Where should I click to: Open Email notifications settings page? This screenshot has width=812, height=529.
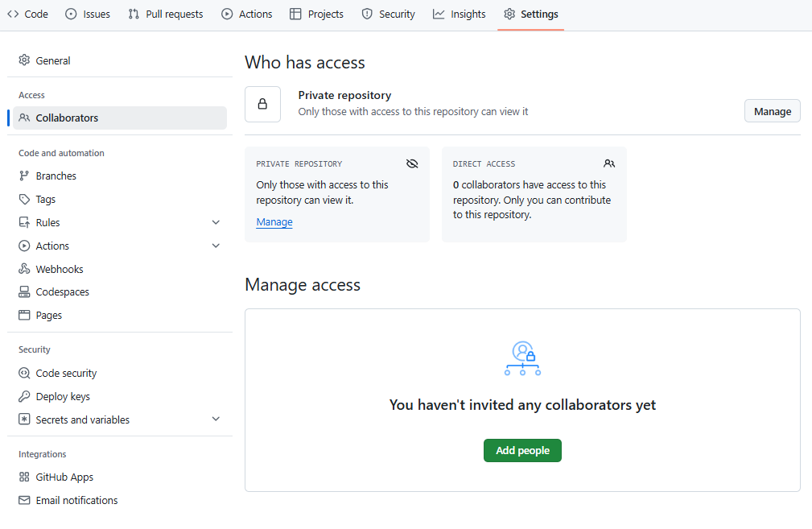[x=76, y=500]
